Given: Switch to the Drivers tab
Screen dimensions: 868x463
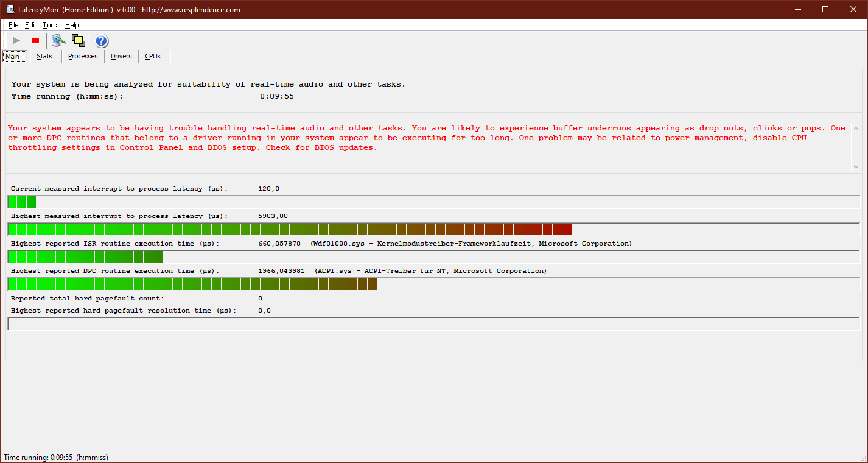Looking at the screenshot, I should click(121, 56).
